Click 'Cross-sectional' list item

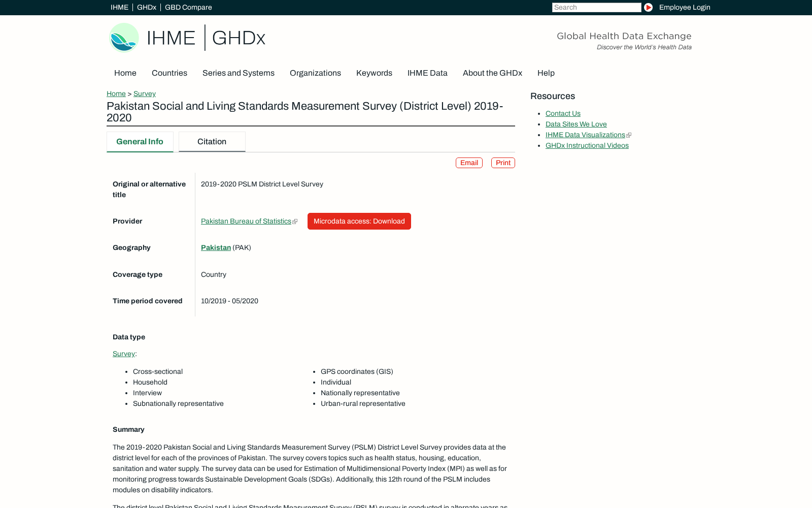coord(158,371)
